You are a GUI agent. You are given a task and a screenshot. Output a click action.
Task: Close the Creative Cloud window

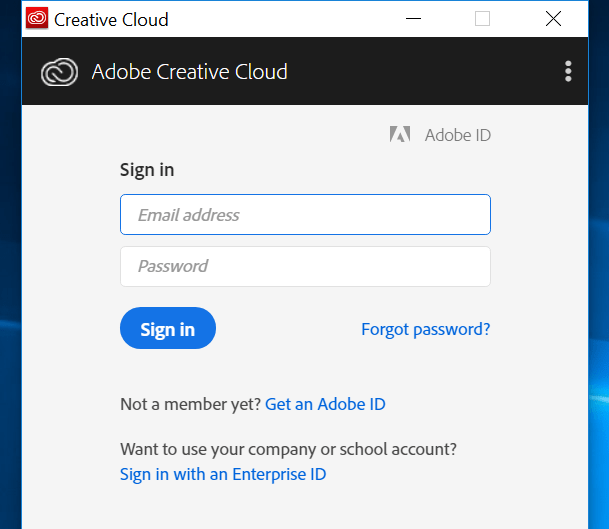pos(553,19)
